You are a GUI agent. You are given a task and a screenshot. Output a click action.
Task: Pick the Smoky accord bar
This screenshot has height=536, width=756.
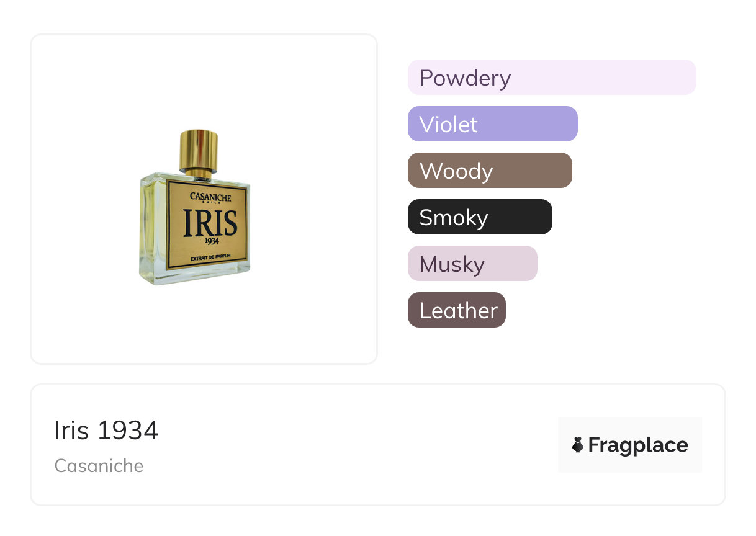pos(479,217)
